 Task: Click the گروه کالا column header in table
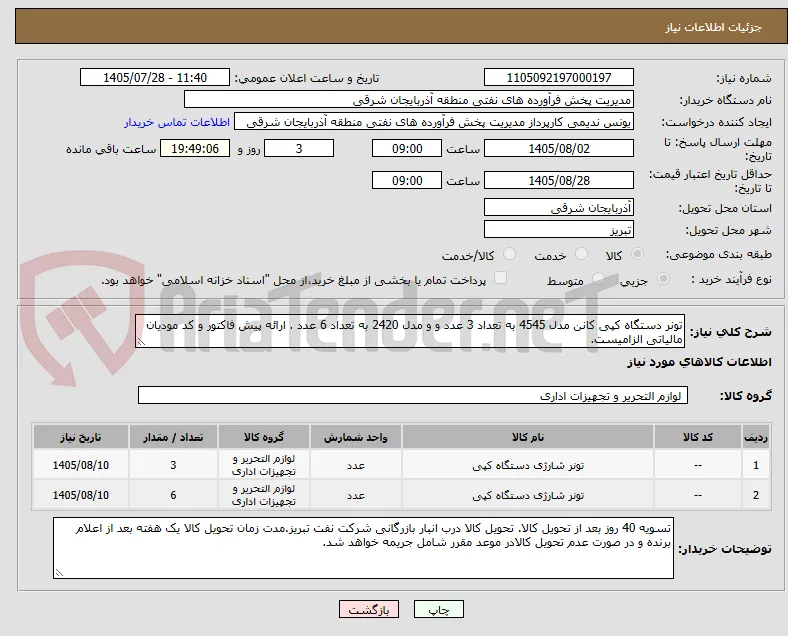(263, 437)
